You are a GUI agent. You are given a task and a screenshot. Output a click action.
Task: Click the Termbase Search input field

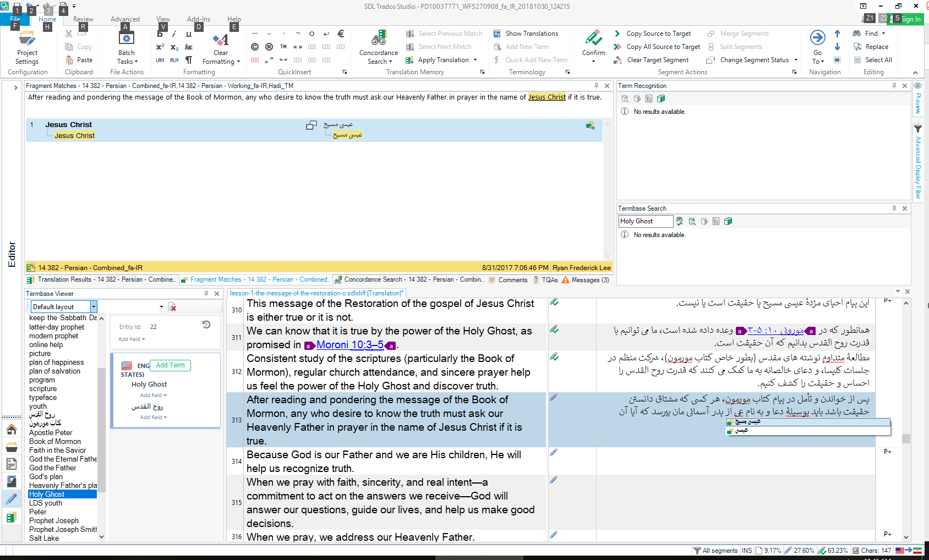point(645,221)
